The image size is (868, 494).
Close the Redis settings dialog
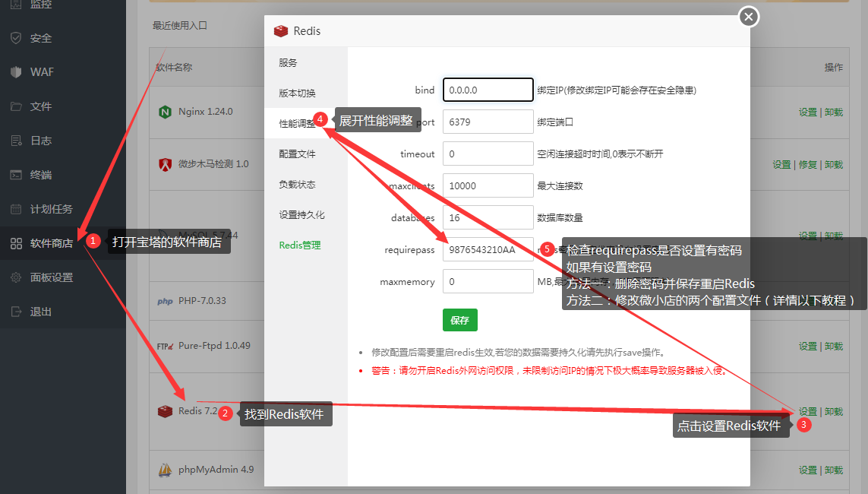click(749, 17)
